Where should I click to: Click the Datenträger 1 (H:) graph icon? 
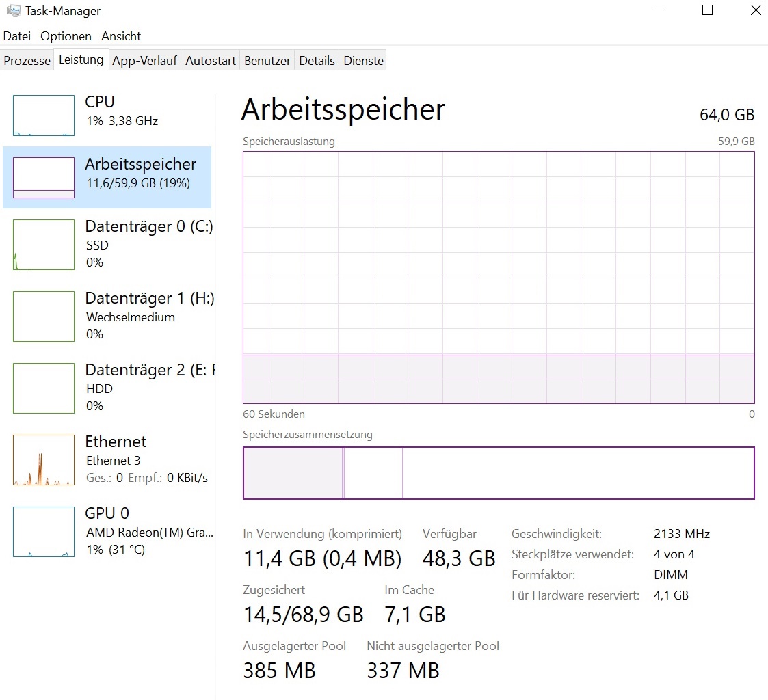click(44, 317)
